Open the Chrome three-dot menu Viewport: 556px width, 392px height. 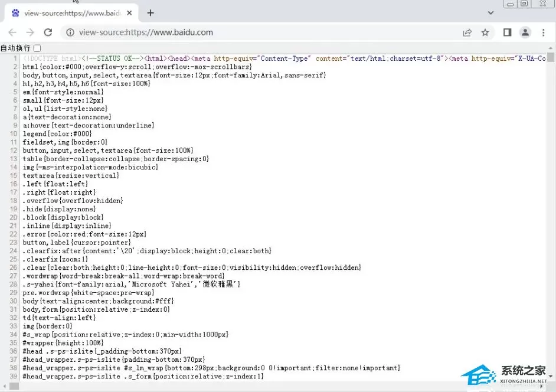click(x=543, y=32)
